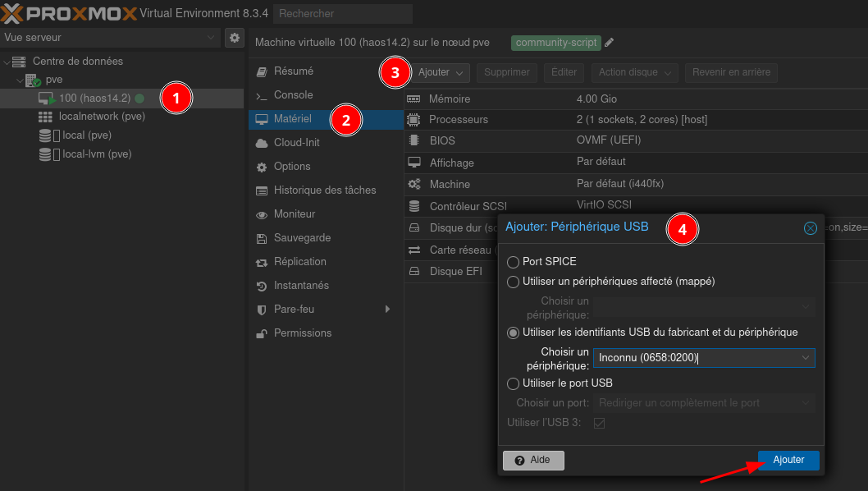
Task: Click the Rechercher search field
Action: 342,14
